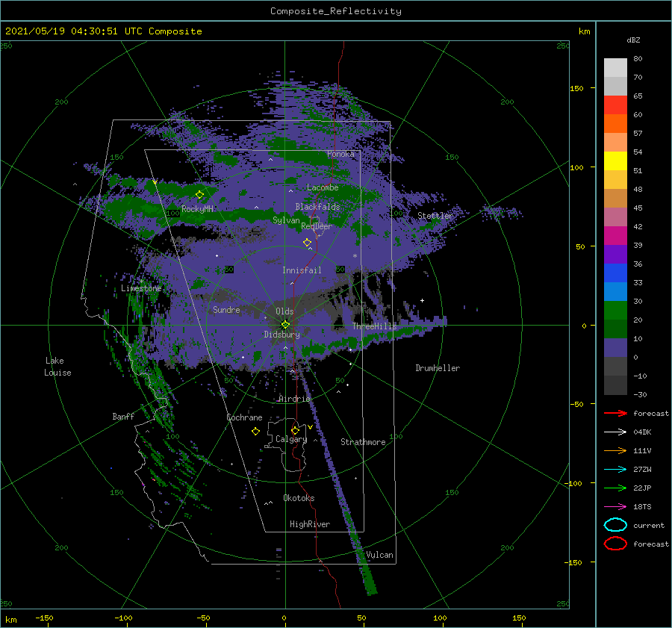The width and height of the screenshot is (672, 628).
Task: Click the magenta 18TS arrow icon
Action: [615, 506]
